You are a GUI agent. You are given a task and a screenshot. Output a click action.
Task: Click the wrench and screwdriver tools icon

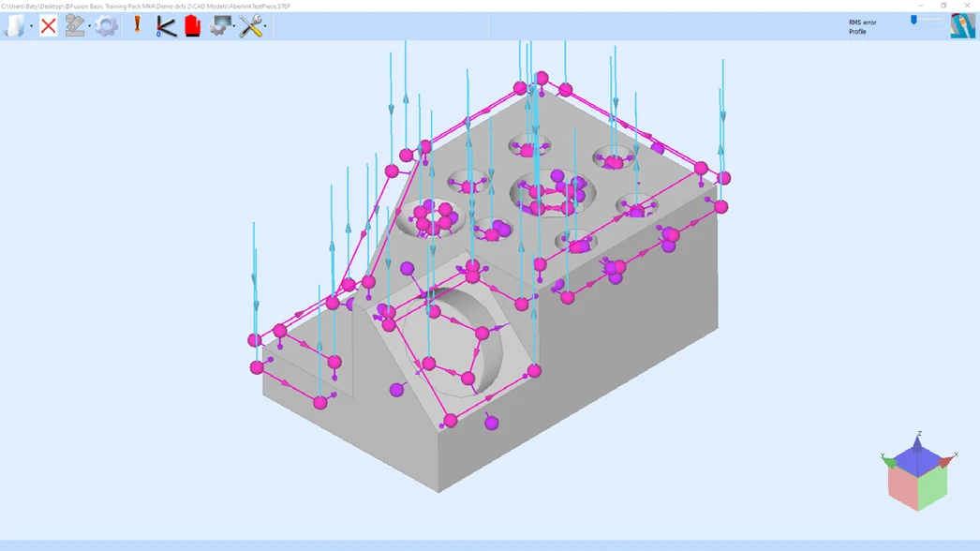(x=251, y=26)
